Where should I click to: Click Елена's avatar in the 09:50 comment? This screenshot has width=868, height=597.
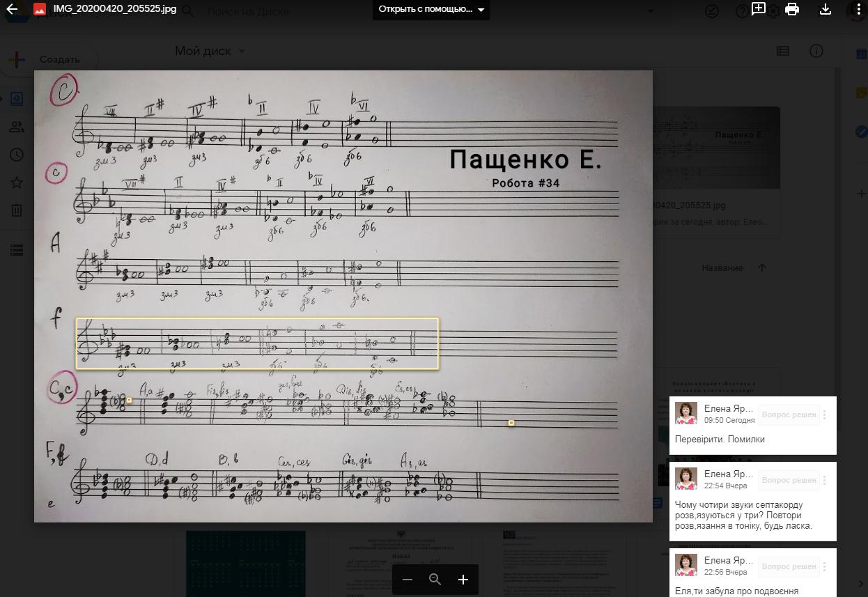tap(685, 413)
